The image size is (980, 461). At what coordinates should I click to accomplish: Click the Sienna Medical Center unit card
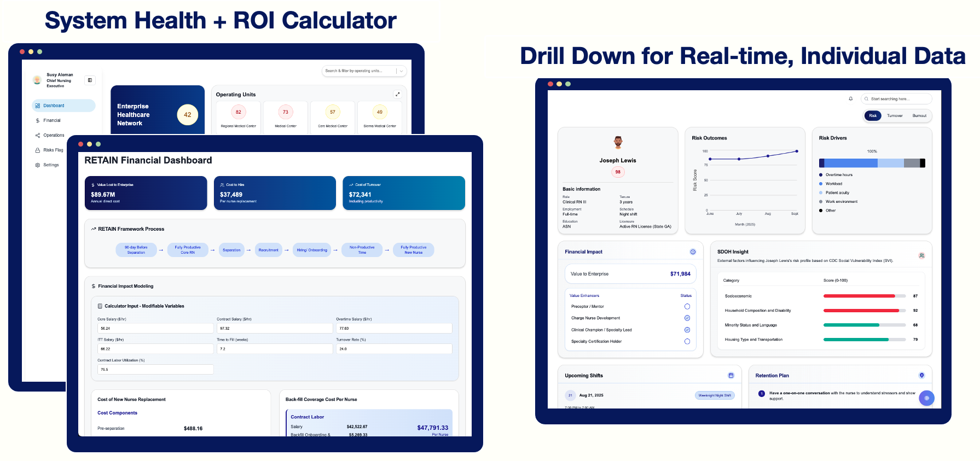coord(380,117)
